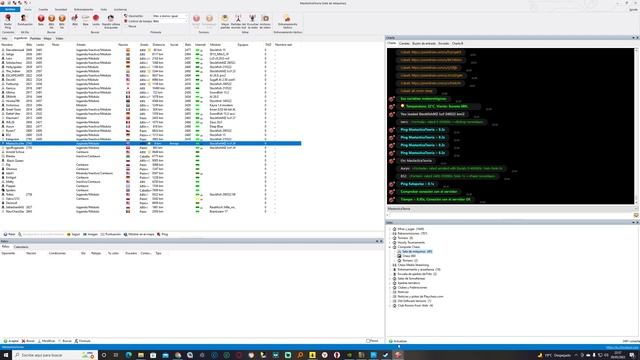The height and width of the screenshot is (360, 640).
Task: Open the Retos panel pin dropdown arrow
Action: [x=377, y=241]
